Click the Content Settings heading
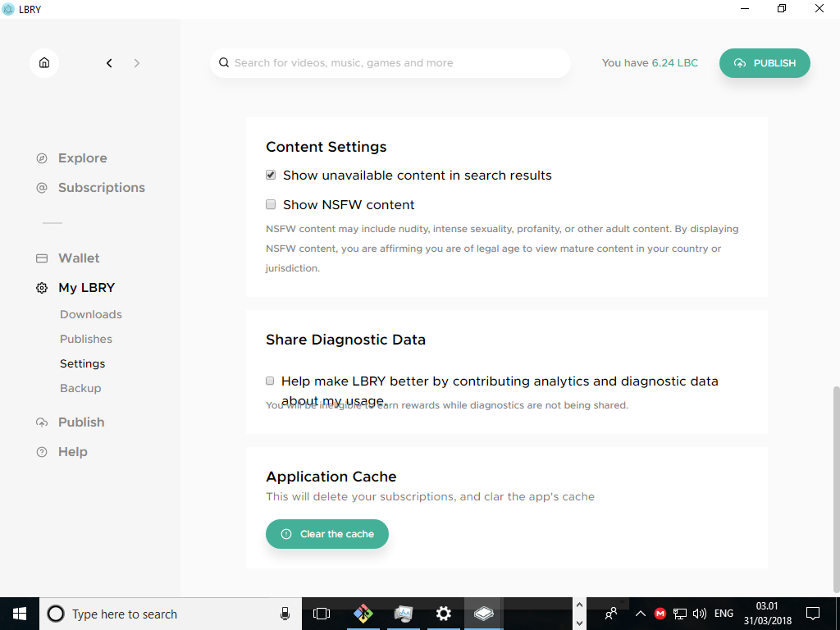The image size is (840, 630). 326,147
